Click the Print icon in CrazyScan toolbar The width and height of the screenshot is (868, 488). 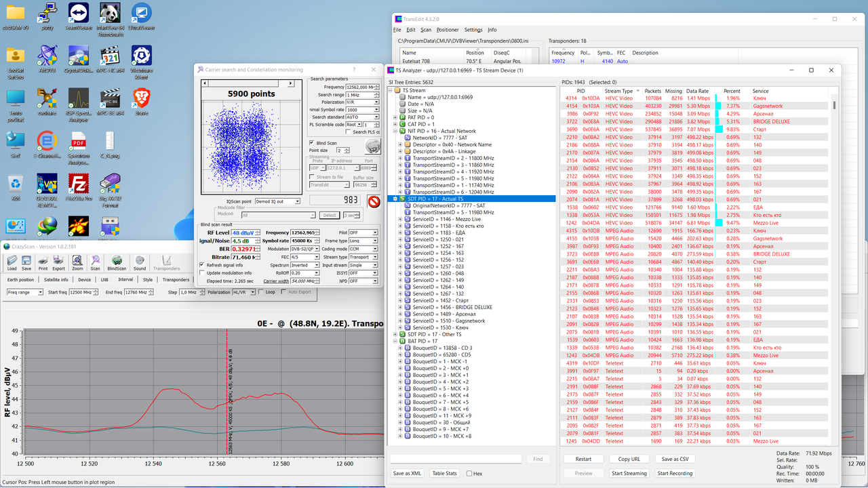43,262
